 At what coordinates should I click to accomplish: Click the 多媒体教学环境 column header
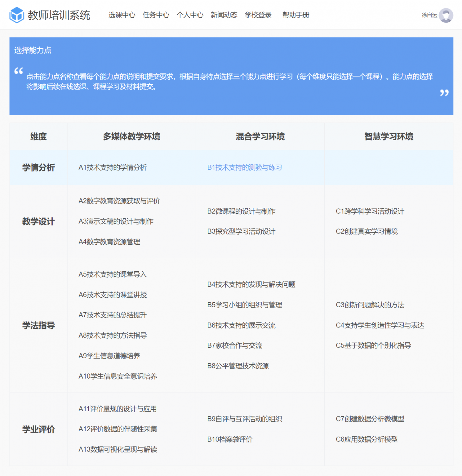coord(132,136)
